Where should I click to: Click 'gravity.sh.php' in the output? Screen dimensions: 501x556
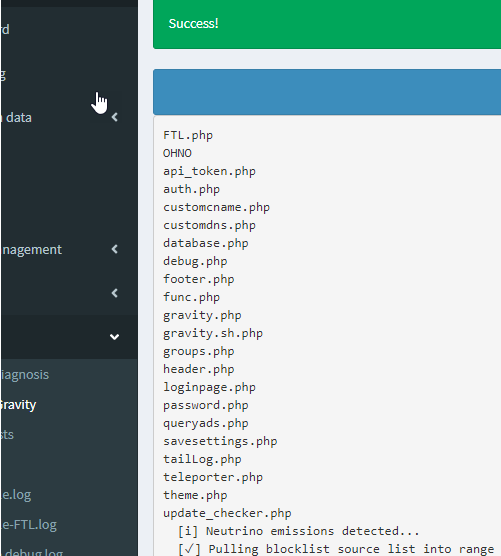point(213,333)
